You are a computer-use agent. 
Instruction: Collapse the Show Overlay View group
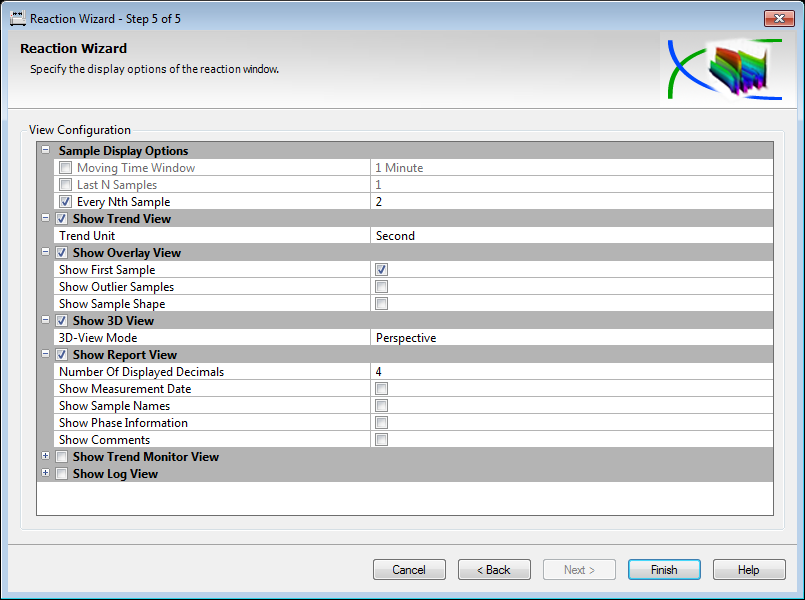pos(45,253)
